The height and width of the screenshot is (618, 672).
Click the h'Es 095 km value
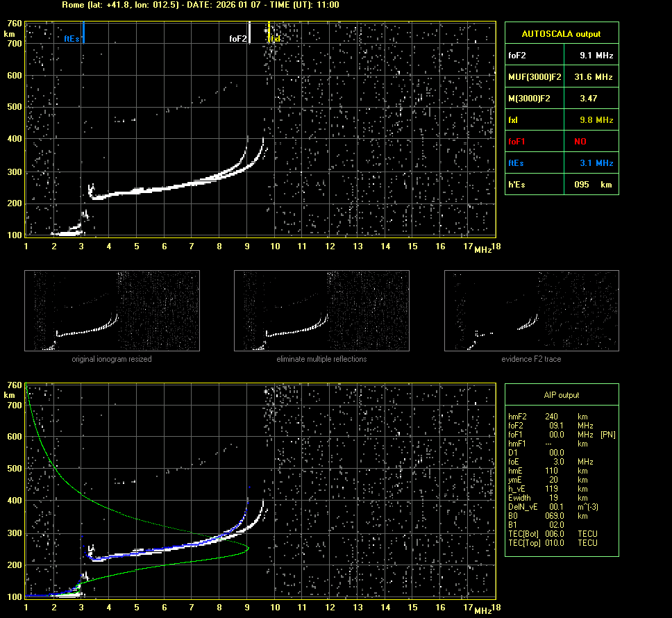pyautogui.click(x=587, y=185)
